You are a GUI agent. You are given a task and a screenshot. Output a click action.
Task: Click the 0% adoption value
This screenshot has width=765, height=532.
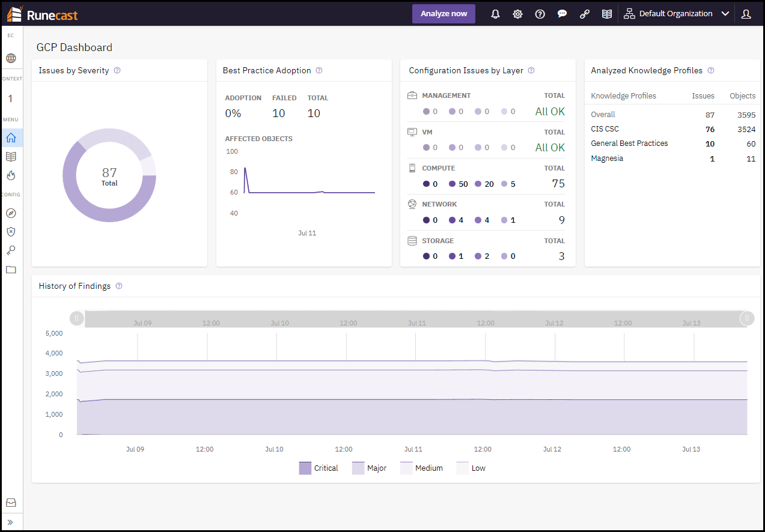click(233, 113)
